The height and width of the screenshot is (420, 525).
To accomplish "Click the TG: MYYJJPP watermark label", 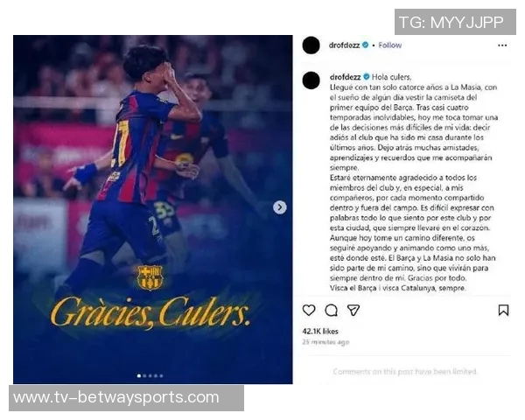I will click(455, 22).
